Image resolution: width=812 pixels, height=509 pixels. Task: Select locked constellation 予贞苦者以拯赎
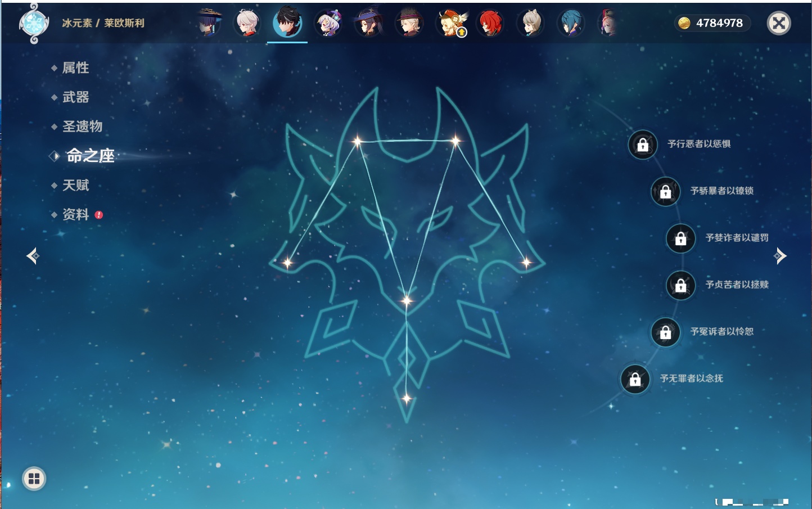pos(681,285)
